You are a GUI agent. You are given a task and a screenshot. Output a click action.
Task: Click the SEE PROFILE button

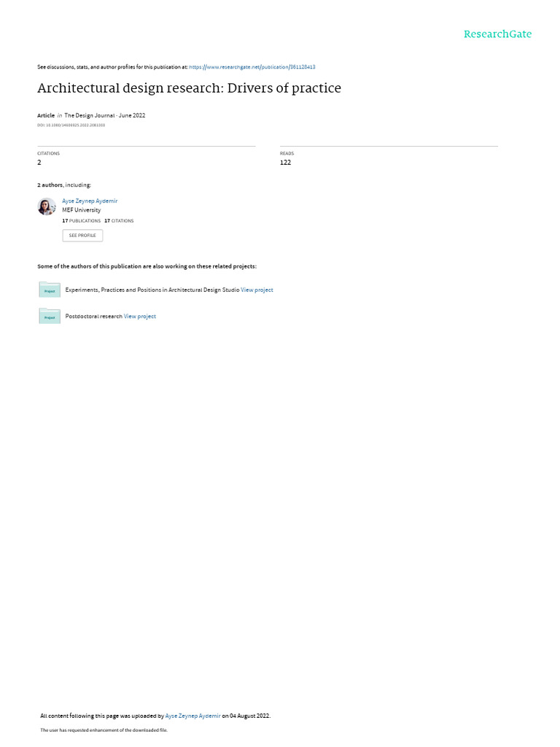click(x=82, y=236)
